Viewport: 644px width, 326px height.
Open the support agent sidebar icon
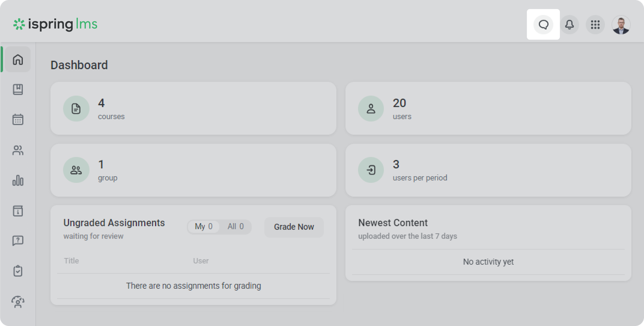18,302
